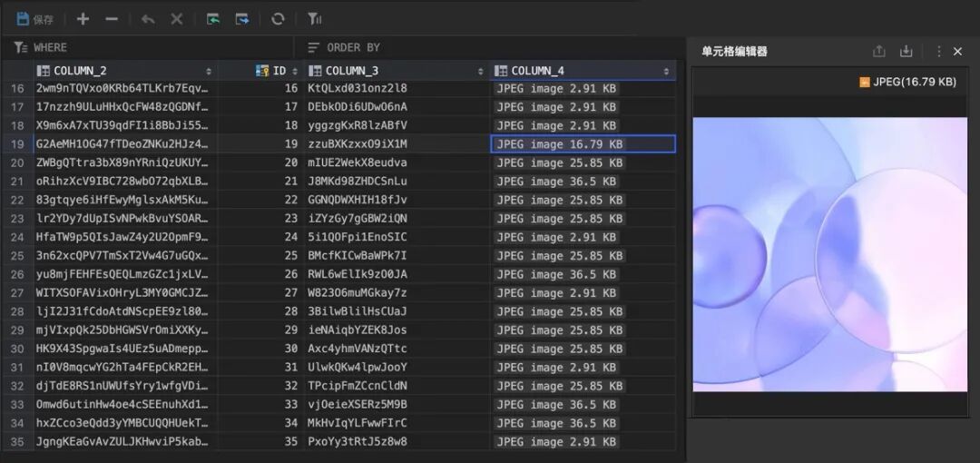The image size is (980, 463).
Task: Sort by COLUMN_4 using its sort arrows
Action: [667, 71]
